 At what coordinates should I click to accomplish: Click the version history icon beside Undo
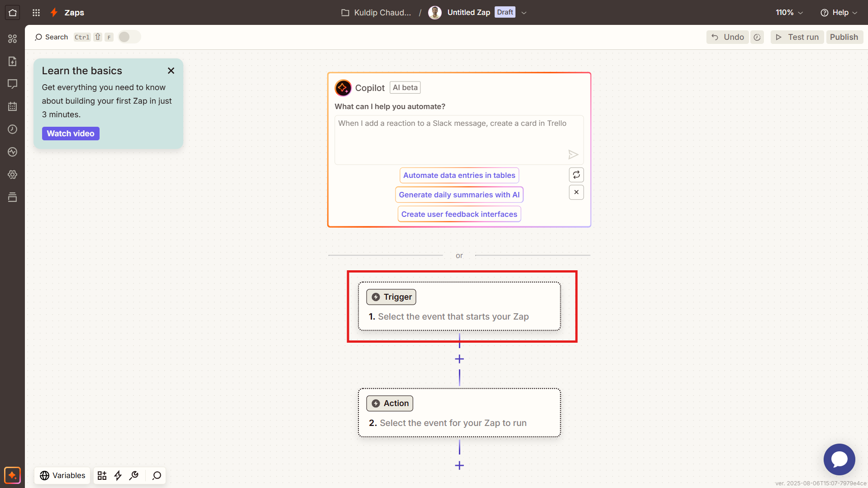point(757,37)
